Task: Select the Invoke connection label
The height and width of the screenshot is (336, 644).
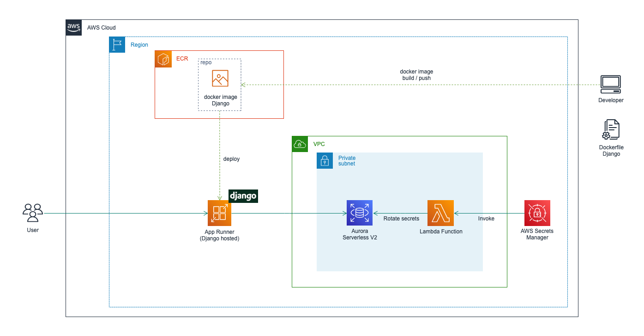Action: (x=486, y=218)
